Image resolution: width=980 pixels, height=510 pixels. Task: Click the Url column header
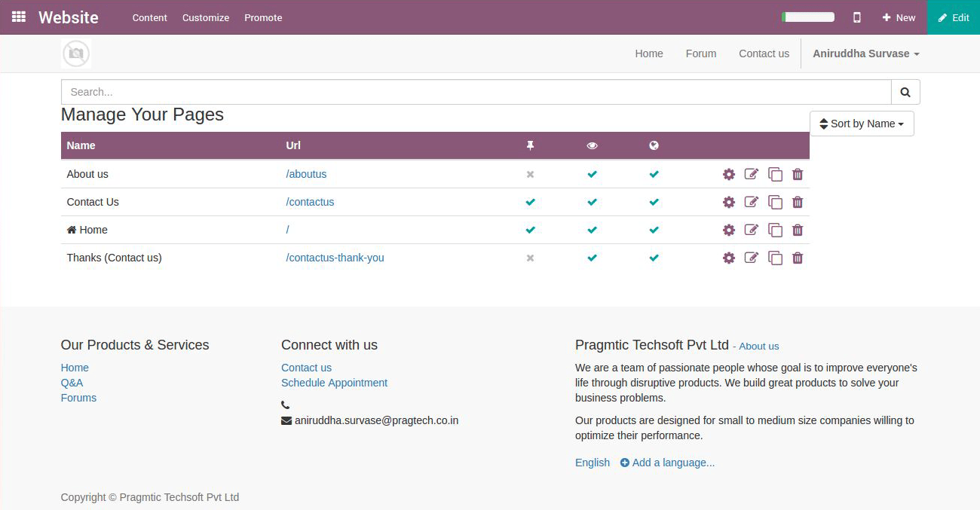click(293, 145)
